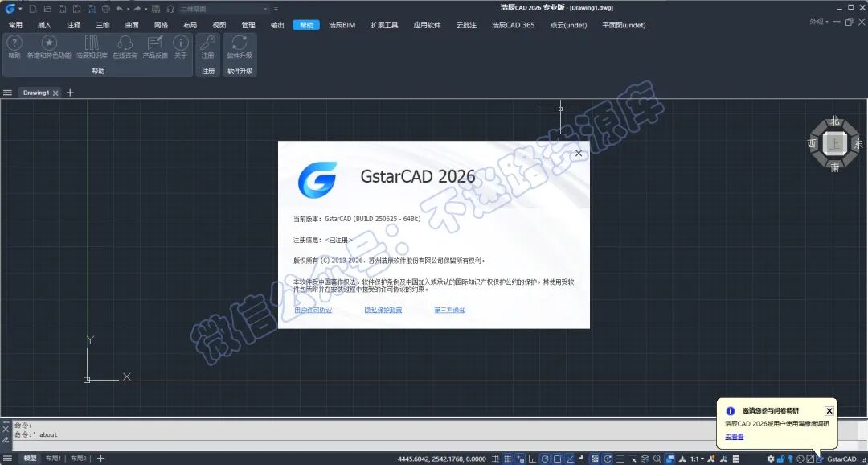Click the Open file folder icon
Viewport: 868px width, 465px height.
click(47, 9)
